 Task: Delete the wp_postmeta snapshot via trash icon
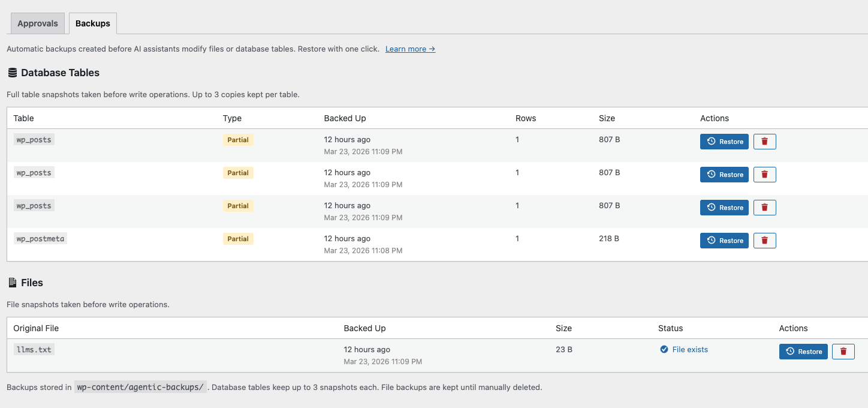(x=764, y=240)
